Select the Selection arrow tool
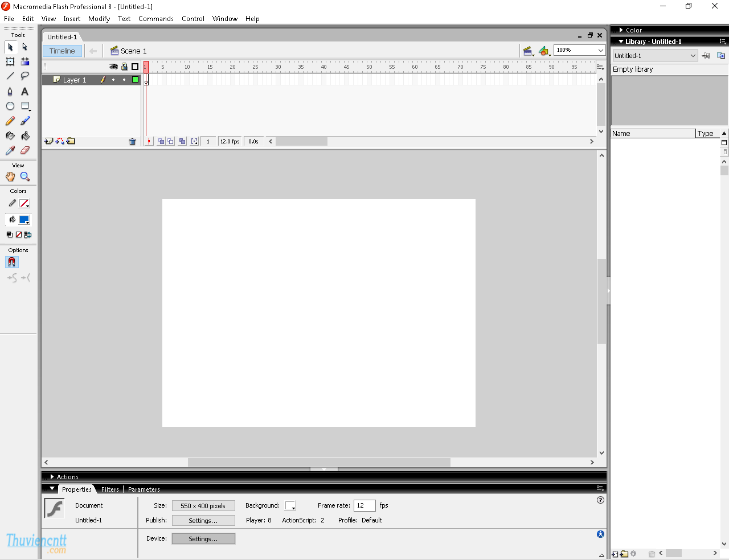Viewport: 729px width, 560px height. pyautogui.click(x=10, y=47)
